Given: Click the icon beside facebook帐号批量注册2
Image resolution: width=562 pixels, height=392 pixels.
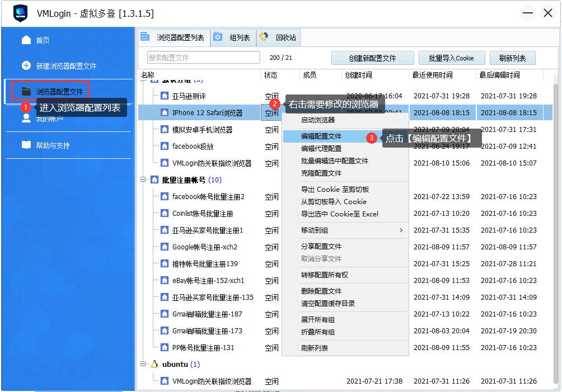Looking at the screenshot, I should pos(165,196).
